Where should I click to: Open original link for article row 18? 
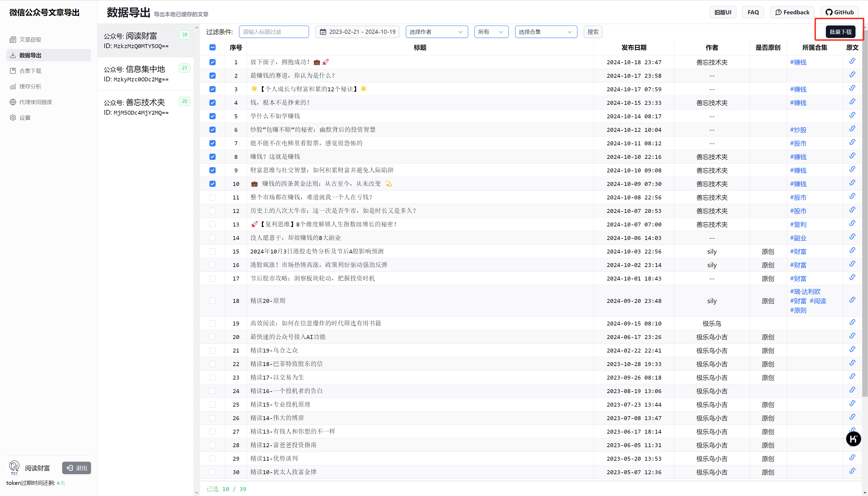point(852,300)
